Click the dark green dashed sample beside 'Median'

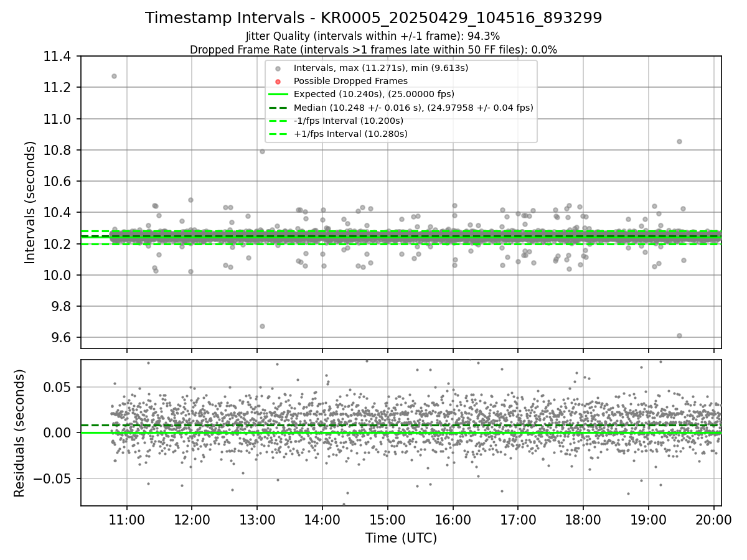pos(278,108)
